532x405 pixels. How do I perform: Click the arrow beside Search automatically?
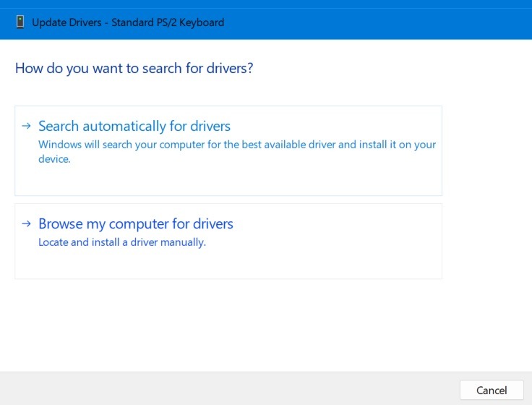(x=26, y=126)
